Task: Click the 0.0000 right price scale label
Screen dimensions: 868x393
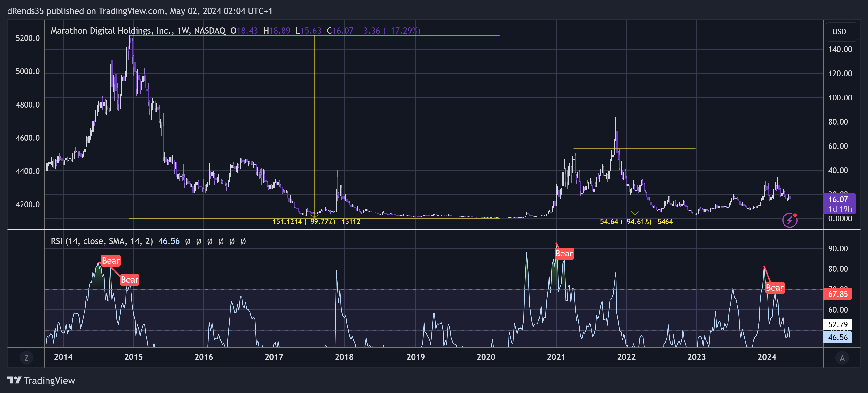Action: pyautogui.click(x=840, y=218)
